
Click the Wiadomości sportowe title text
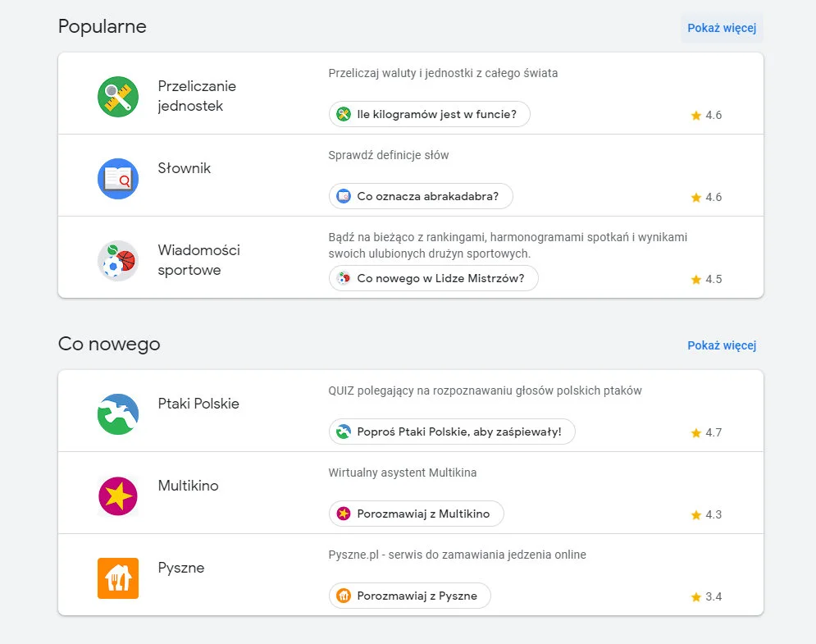(x=198, y=260)
